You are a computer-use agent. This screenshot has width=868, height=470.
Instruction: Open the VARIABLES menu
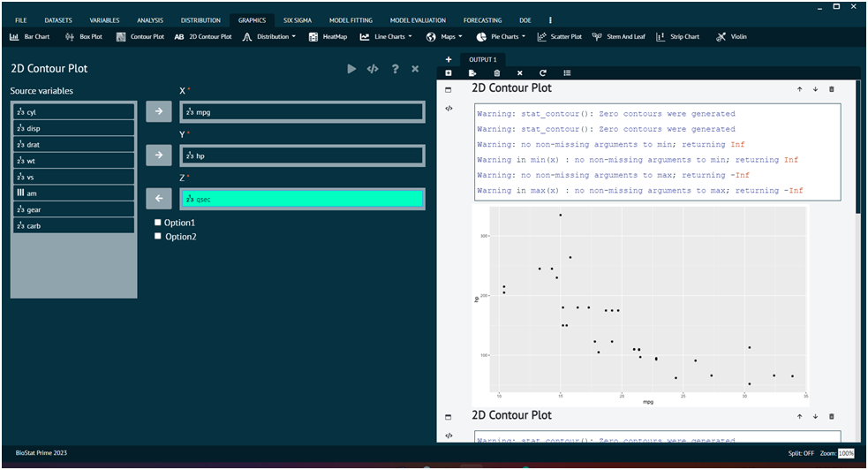tap(104, 20)
